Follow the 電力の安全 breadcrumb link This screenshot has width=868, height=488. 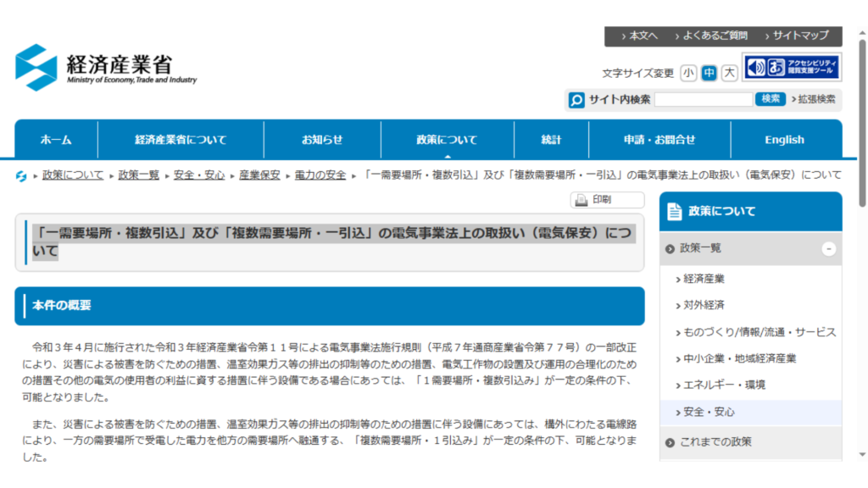[320, 175]
